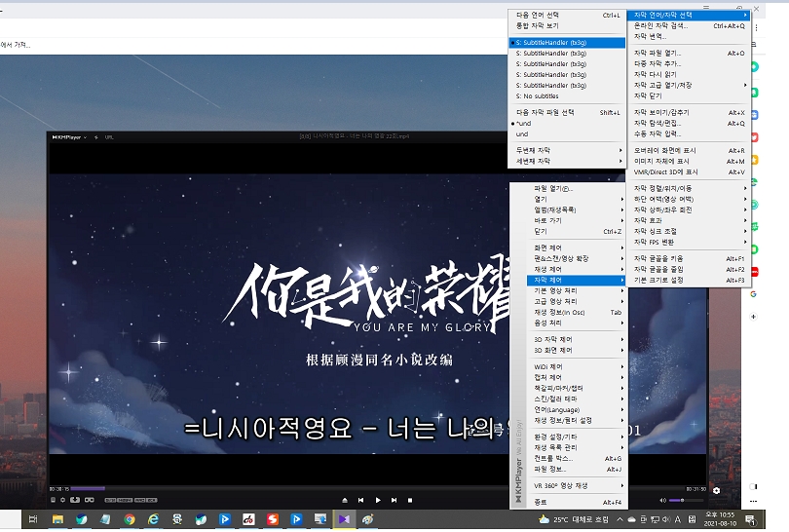Click 통합 자막 보기 menu item
The width and height of the screenshot is (789, 532).
tap(567, 25)
